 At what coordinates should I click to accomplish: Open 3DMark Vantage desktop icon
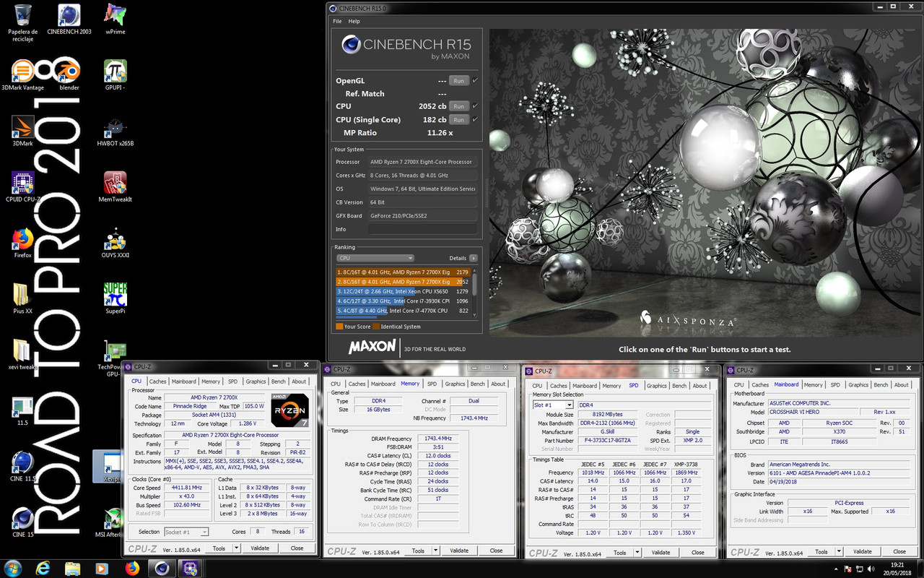[x=23, y=75]
